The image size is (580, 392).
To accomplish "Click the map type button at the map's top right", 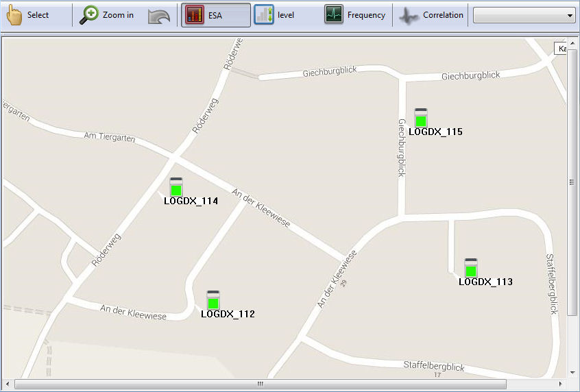I will point(560,49).
